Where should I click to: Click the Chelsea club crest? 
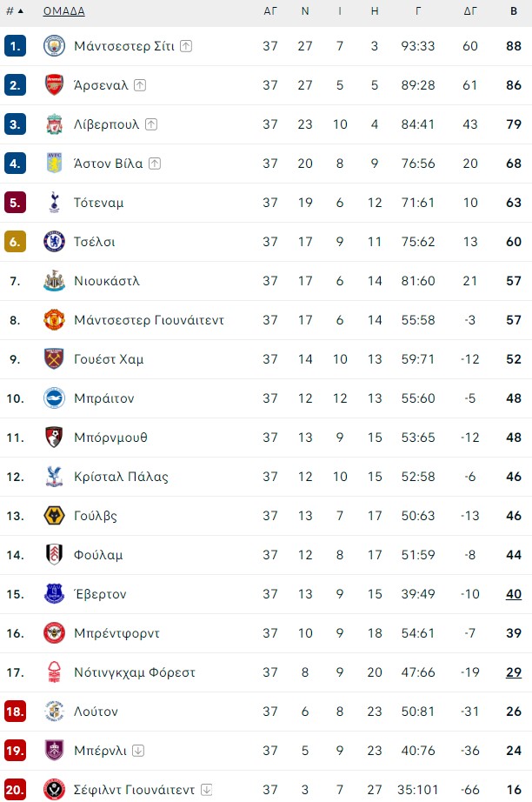coord(54,242)
